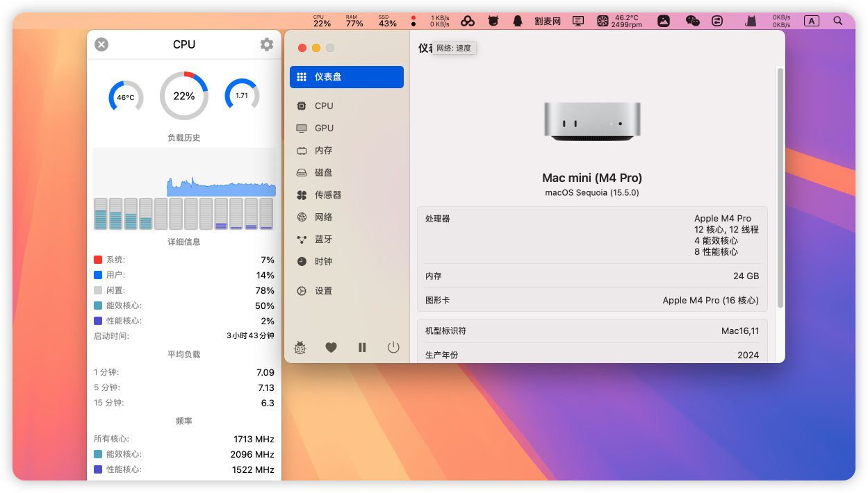Viewport: 868px width, 493px height.
Task: Click the 所有核心 1713 MHz value
Action: pos(254,440)
